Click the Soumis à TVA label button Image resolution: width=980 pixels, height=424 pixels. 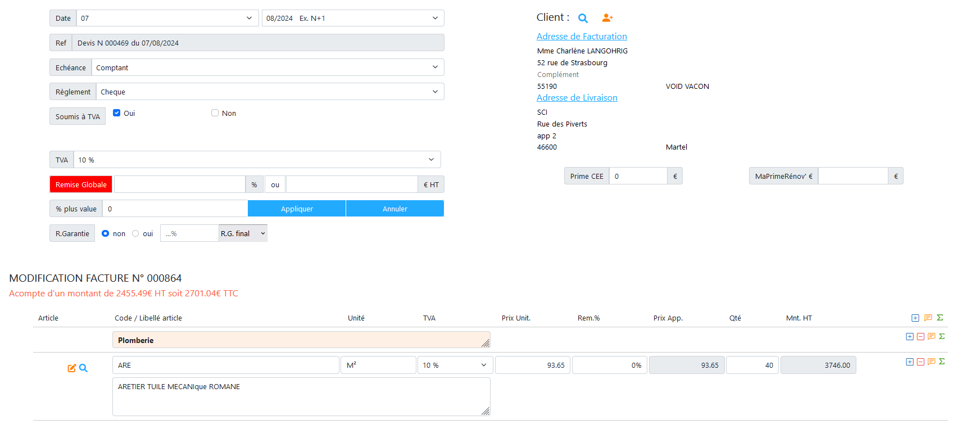78,116
